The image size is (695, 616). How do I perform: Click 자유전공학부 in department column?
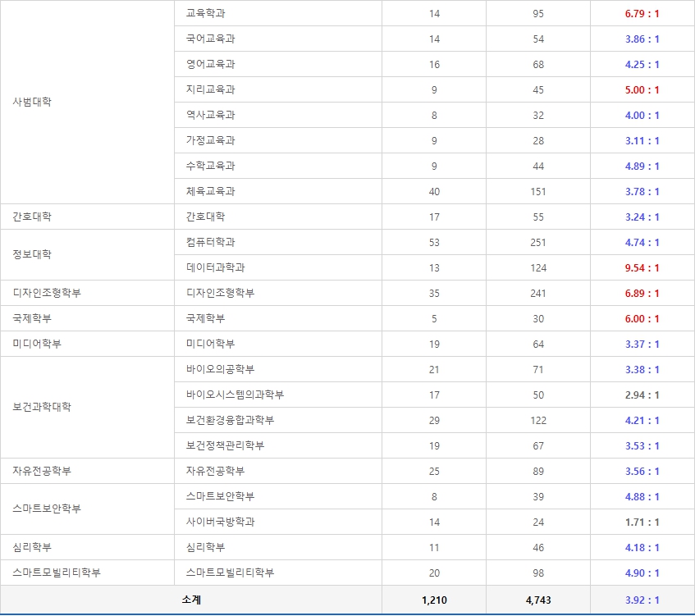click(216, 471)
